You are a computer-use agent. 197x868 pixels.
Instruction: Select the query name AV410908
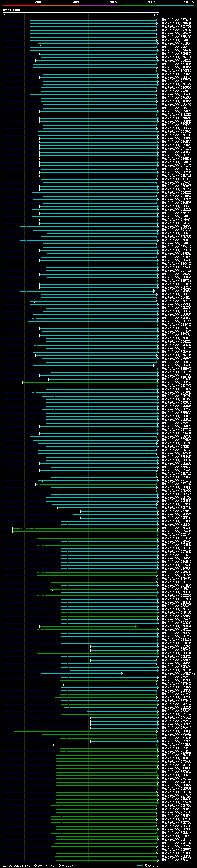coord(11,10)
